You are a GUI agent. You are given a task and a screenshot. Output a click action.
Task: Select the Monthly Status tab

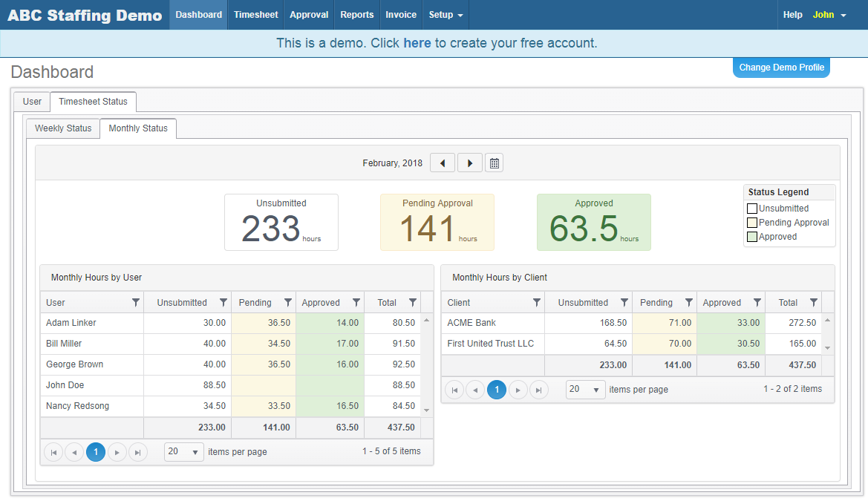tap(138, 128)
